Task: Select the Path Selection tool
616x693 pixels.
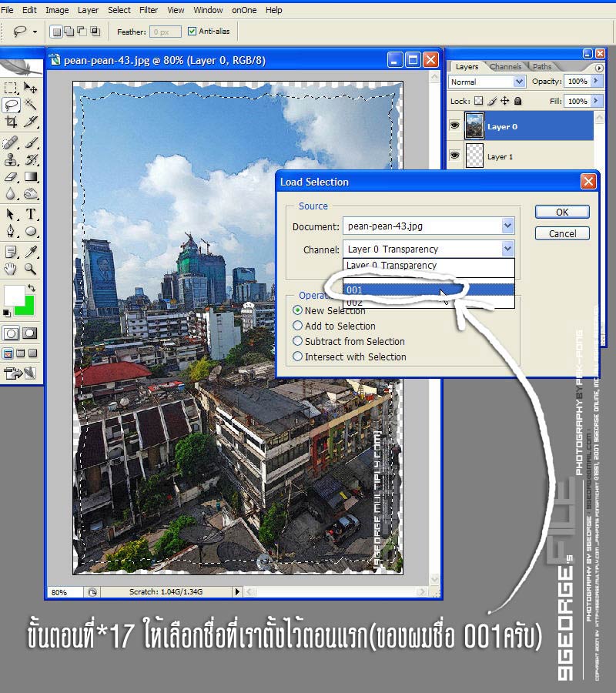Action: coord(11,214)
